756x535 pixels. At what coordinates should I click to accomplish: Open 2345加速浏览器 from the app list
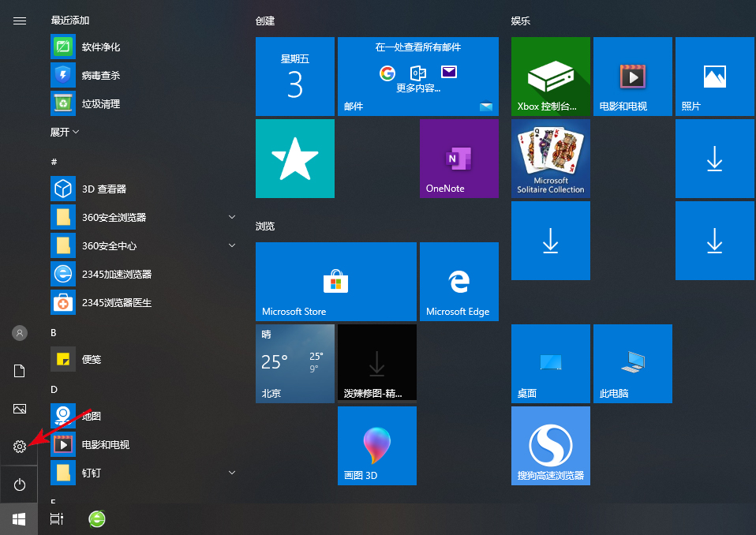pos(144,274)
